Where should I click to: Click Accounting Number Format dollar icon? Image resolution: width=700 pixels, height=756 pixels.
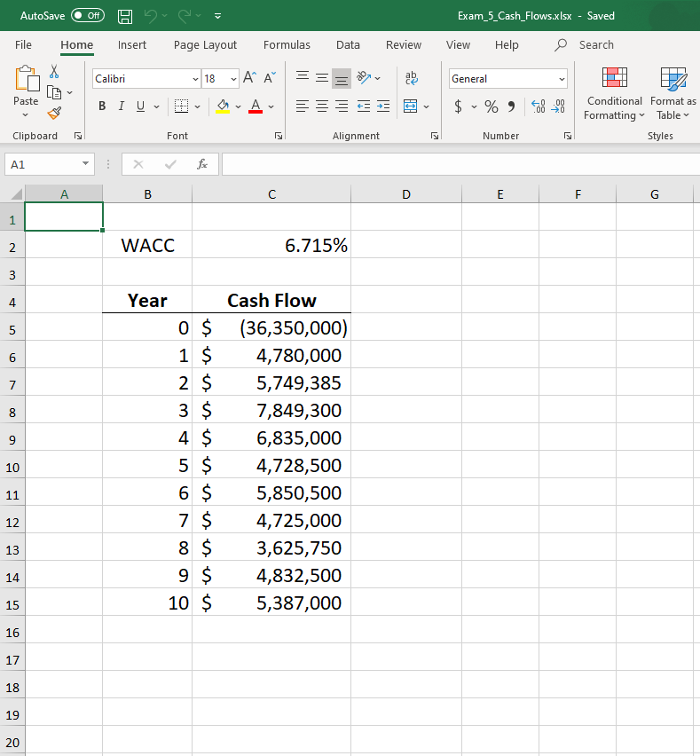point(458,106)
